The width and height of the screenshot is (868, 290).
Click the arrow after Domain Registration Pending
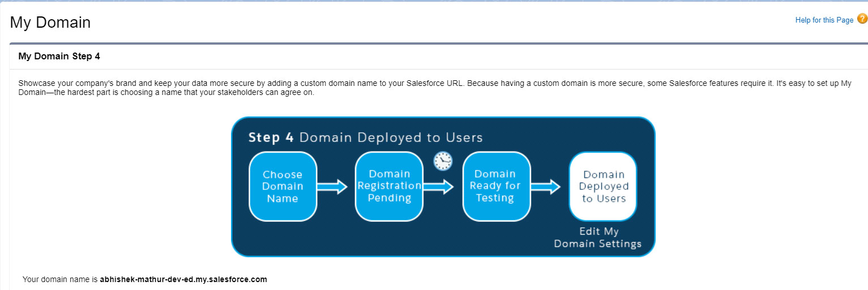tap(439, 187)
